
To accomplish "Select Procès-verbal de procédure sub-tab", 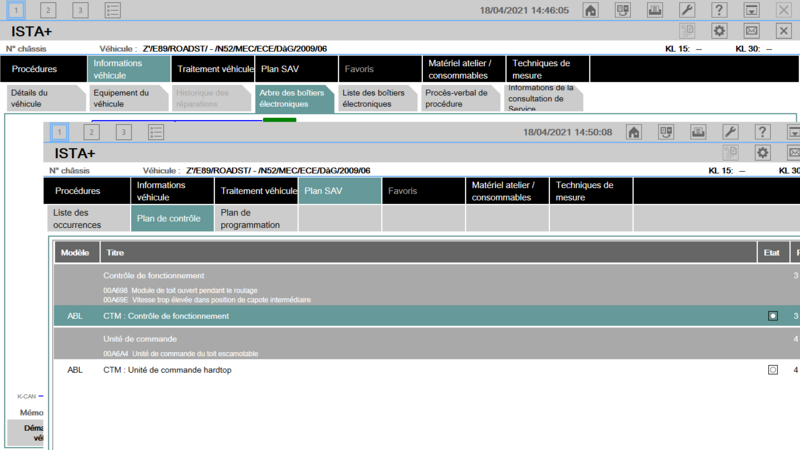I will [x=461, y=98].
